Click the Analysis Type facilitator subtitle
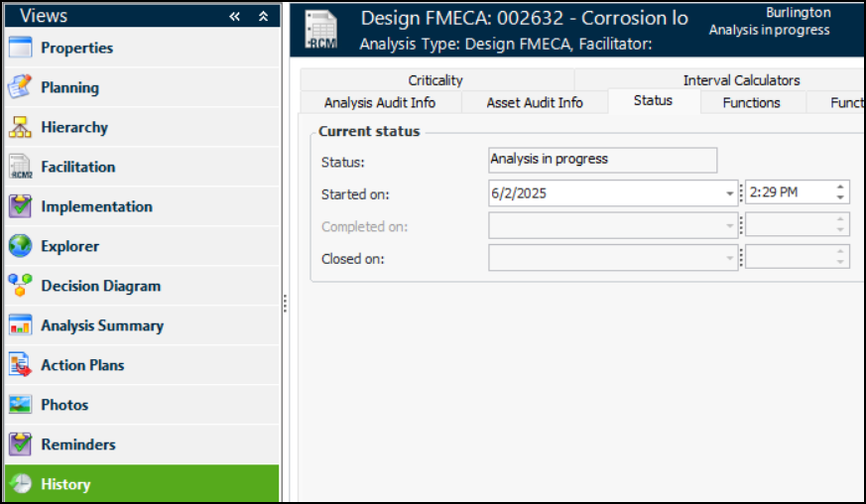Screen dimensions: 866x504 (506, 44)
